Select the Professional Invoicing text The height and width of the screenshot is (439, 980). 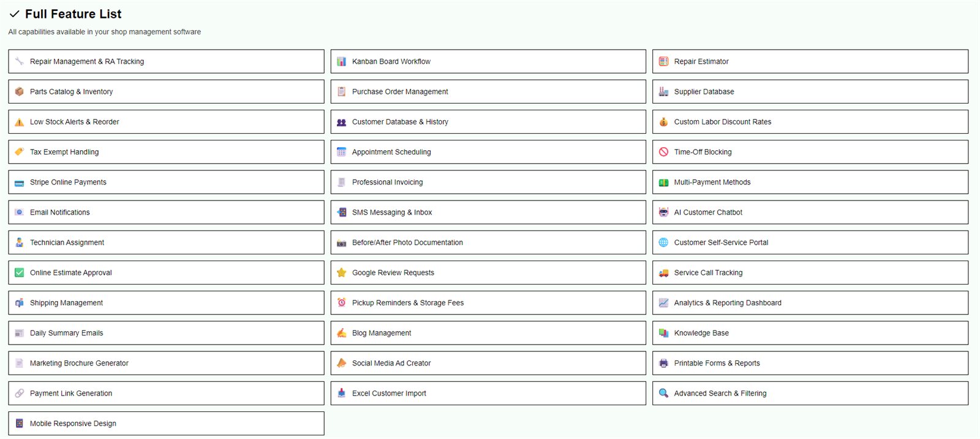[387, 182]
